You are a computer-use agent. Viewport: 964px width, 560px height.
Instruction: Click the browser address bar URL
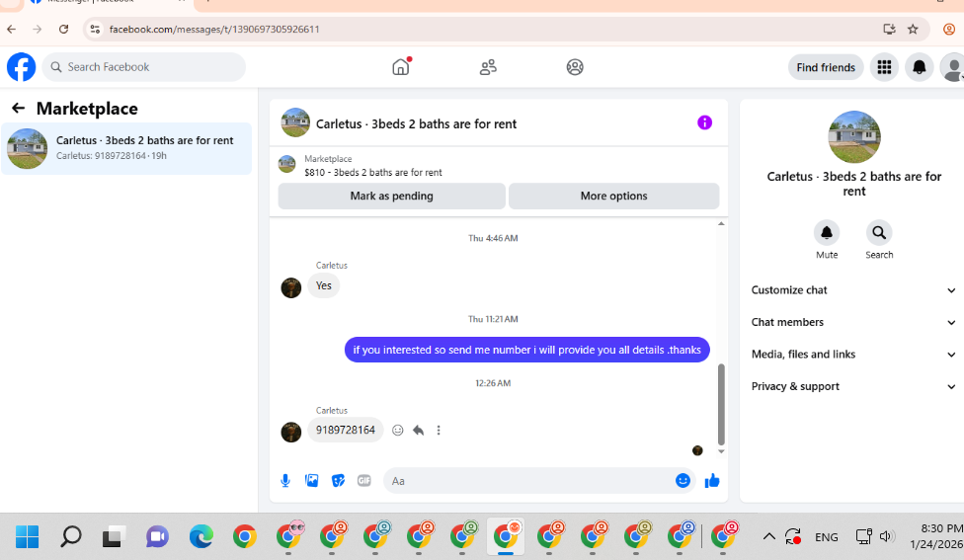click(x=214, y=29)
